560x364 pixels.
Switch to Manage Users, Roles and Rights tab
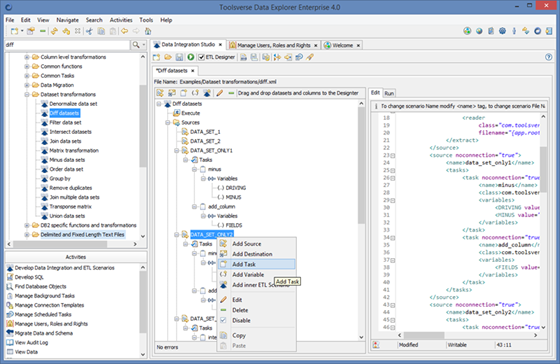tap(274, 45)
